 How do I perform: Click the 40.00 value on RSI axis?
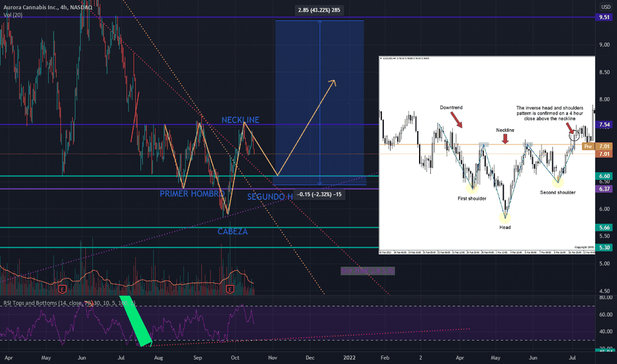pyautogui.click(x=606, y=332)
